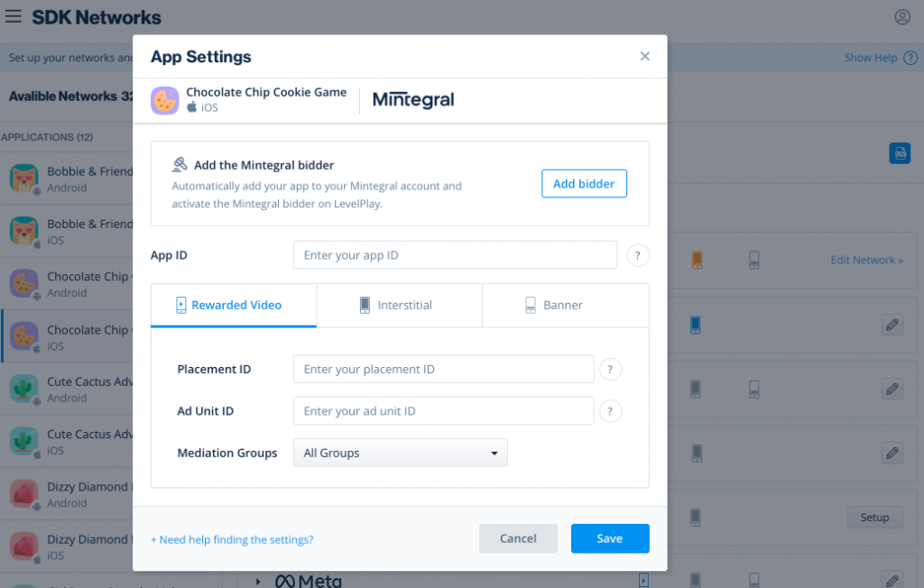Click the App ID help question mark
This screenshot has height=588, width=924.
click(638, 255)
